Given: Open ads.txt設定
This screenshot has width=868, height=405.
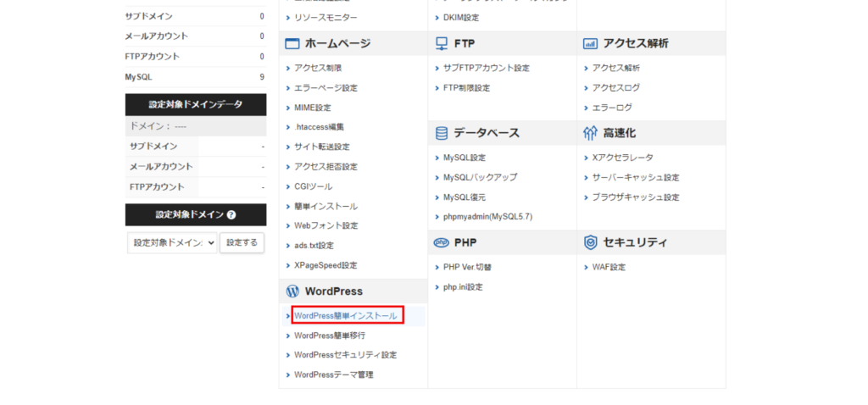Looking at the screenshot, I should tap(314, 245).
